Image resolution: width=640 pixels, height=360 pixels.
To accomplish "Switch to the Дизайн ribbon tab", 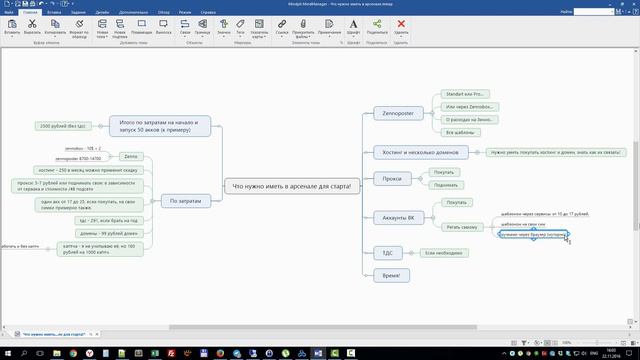I will tap(102, 12).
